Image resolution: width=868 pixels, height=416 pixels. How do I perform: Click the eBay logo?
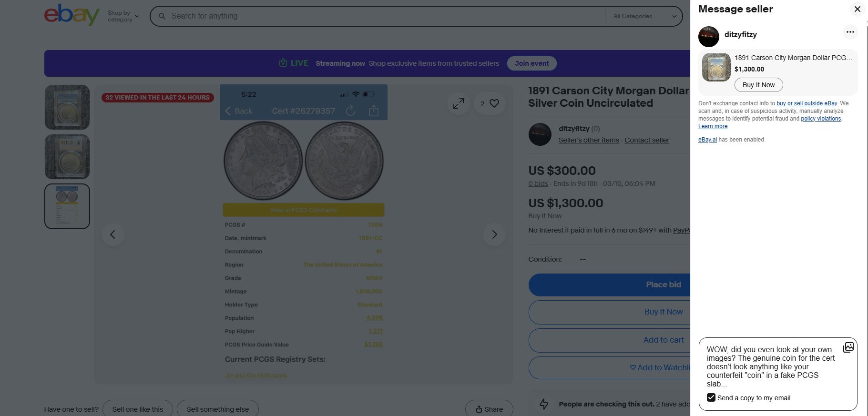coord(72,15)
